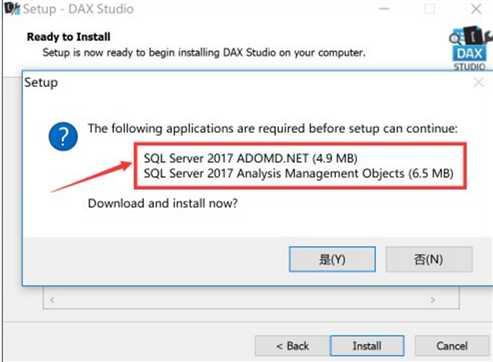
Task: Click the left scroll arrow
Action: pyautogui.click(x=52, y=300)
